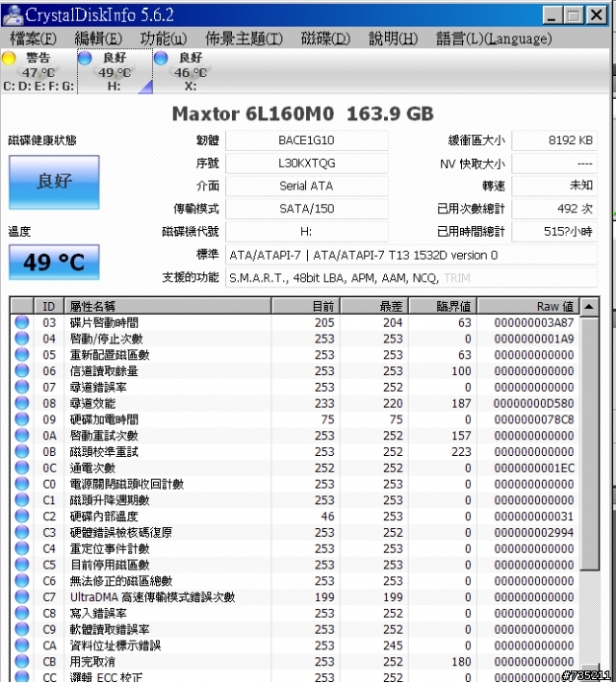616x683 pixels.
Task: Click the attribute list vertical scrollbar thumb
Action: 590,443
